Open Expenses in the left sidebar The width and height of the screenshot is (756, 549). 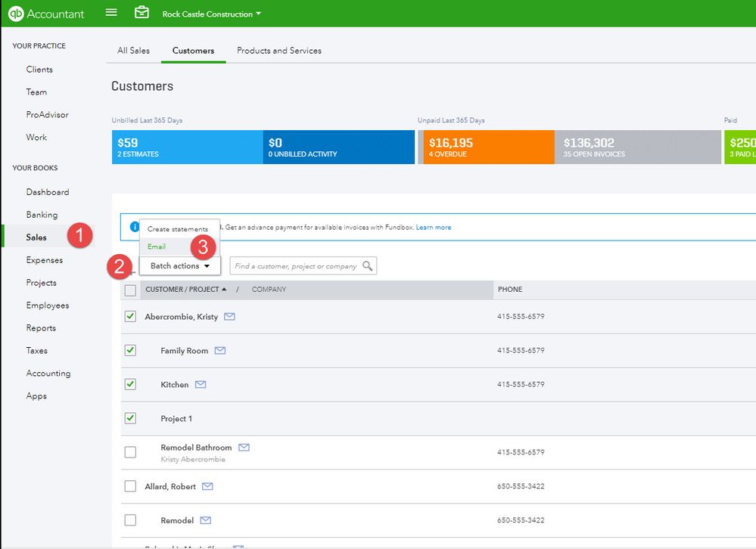coord(44,260)
